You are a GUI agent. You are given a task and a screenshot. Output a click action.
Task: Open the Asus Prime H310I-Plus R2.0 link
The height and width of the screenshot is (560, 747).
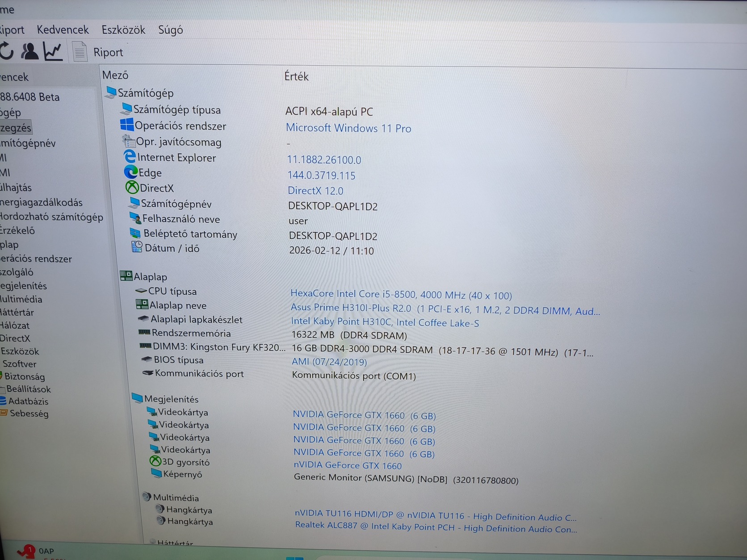coord(445,309)
